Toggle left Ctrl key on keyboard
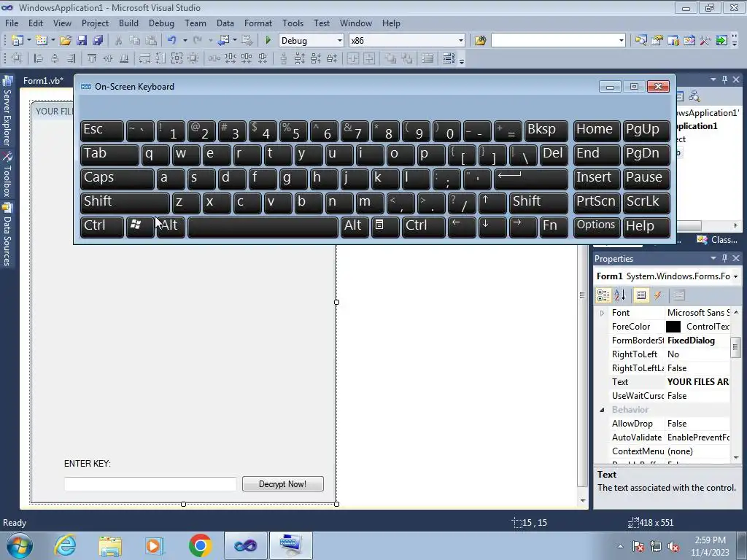747x560 pixels. coord(101,226)
